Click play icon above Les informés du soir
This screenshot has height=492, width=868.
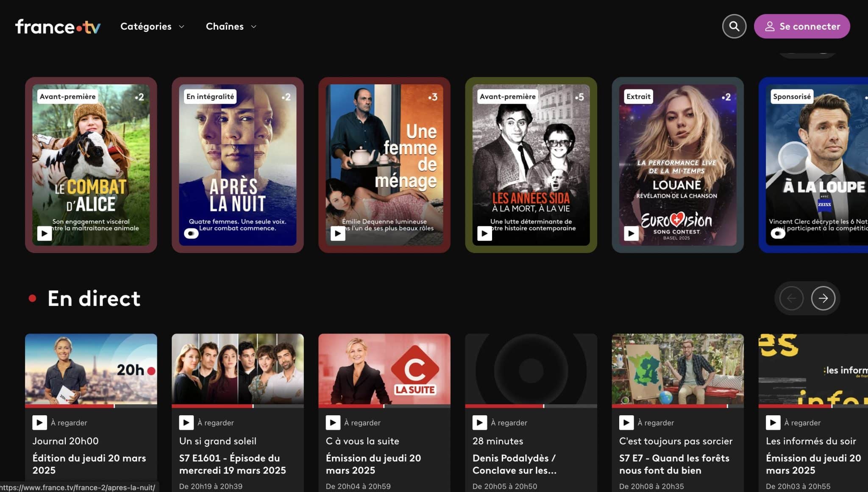(773, 423)
